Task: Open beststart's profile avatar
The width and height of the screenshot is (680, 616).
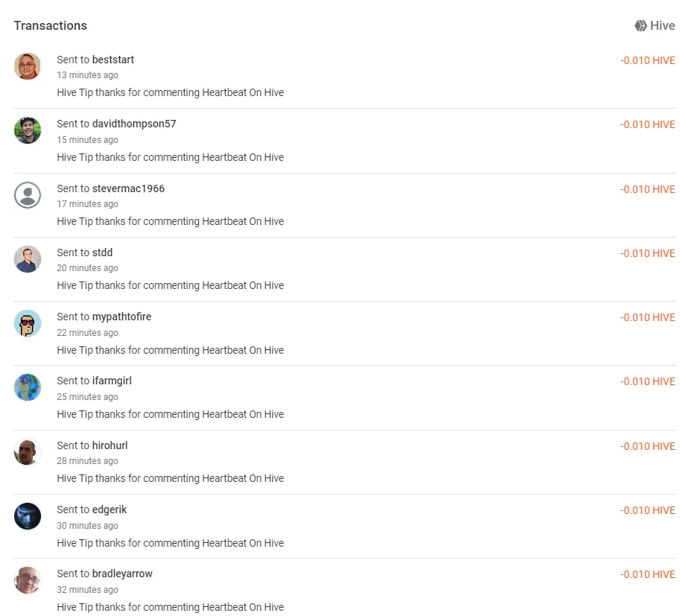Action: click(28, 66)
